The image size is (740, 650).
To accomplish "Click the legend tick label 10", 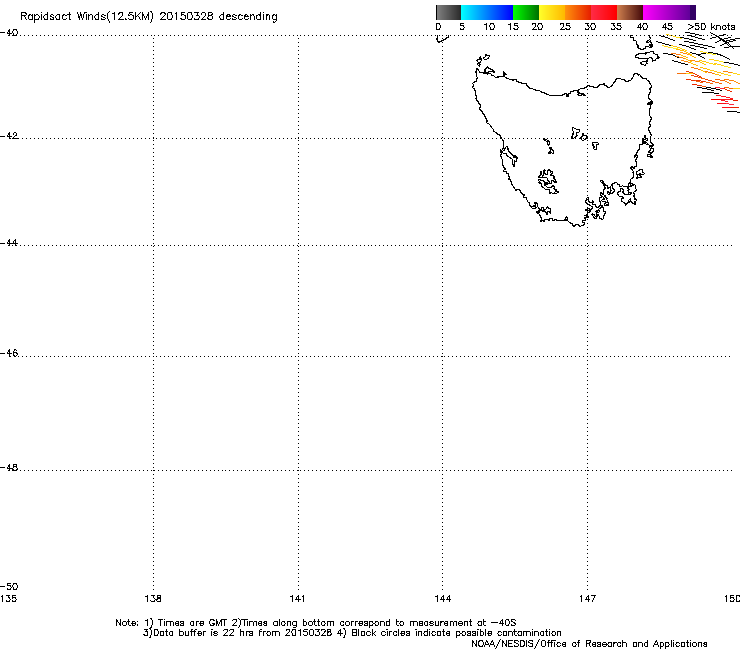I will (x=489, y=27).
